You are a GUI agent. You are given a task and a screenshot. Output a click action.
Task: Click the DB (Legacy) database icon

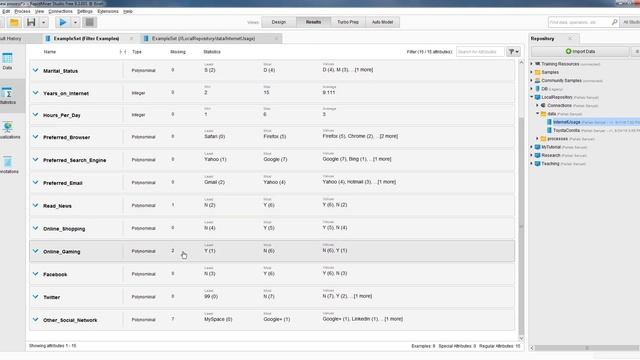[538, 89]
